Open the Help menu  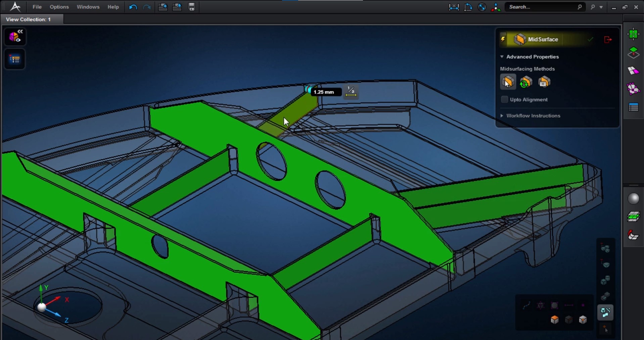[x=113, y=7]
